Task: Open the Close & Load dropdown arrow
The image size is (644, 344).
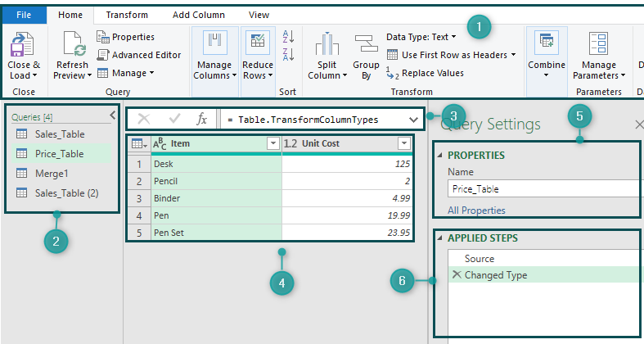Action: point(34,75)
